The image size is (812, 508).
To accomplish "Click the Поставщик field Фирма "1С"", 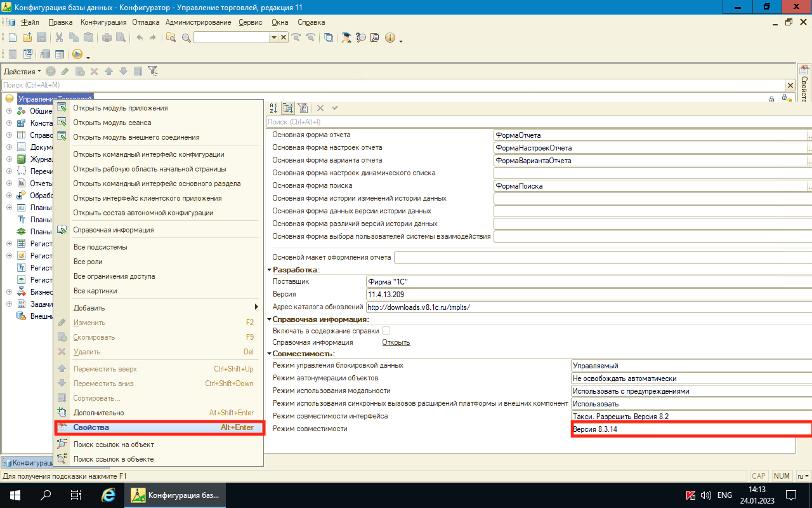I will (x=589, y=281).
